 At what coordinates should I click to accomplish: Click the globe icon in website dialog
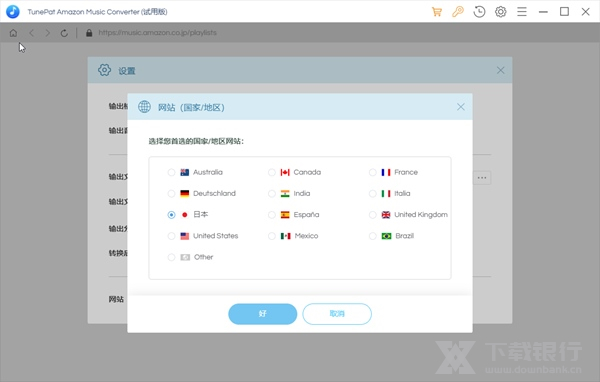point(144,107)
